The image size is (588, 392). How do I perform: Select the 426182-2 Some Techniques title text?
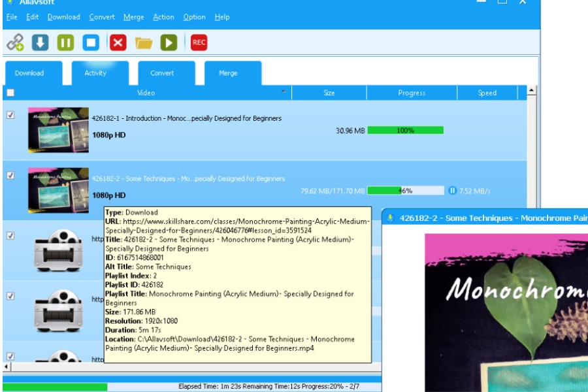click(x=188, y=178)
